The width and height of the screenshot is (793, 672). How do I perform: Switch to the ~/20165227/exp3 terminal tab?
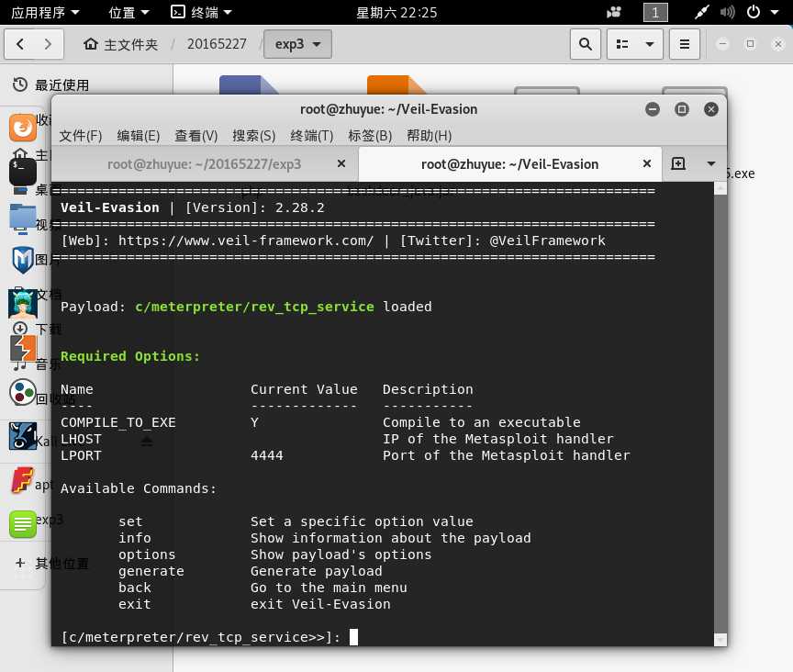(205, 164)
